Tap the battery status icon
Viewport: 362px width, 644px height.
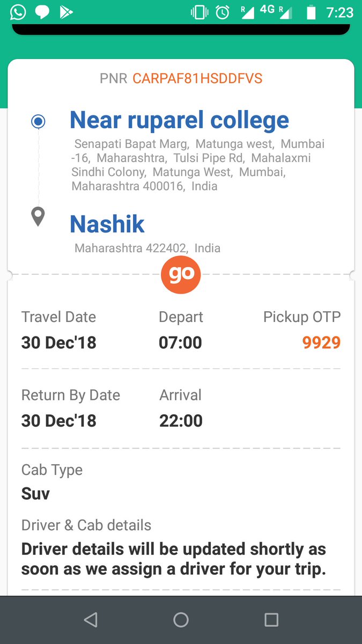(x=311, y=12)
